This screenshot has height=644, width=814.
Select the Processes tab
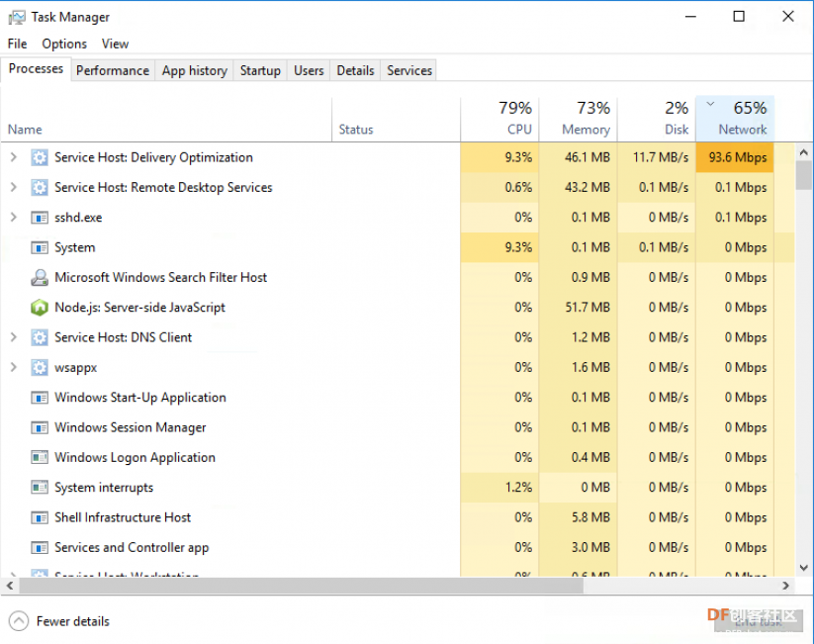point(36,69)
